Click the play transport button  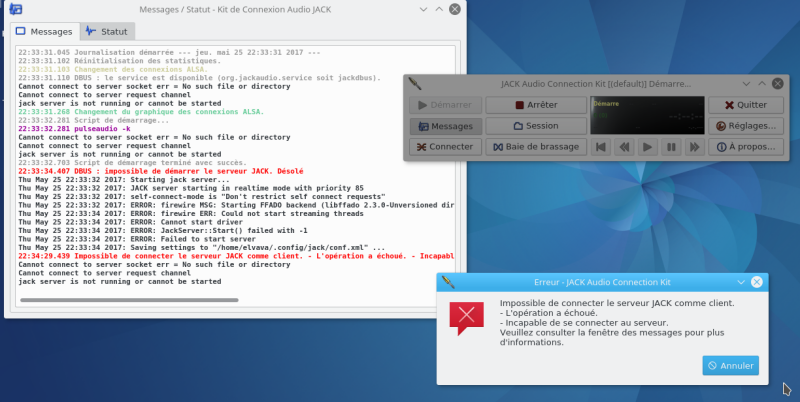[x=647, y=147]
